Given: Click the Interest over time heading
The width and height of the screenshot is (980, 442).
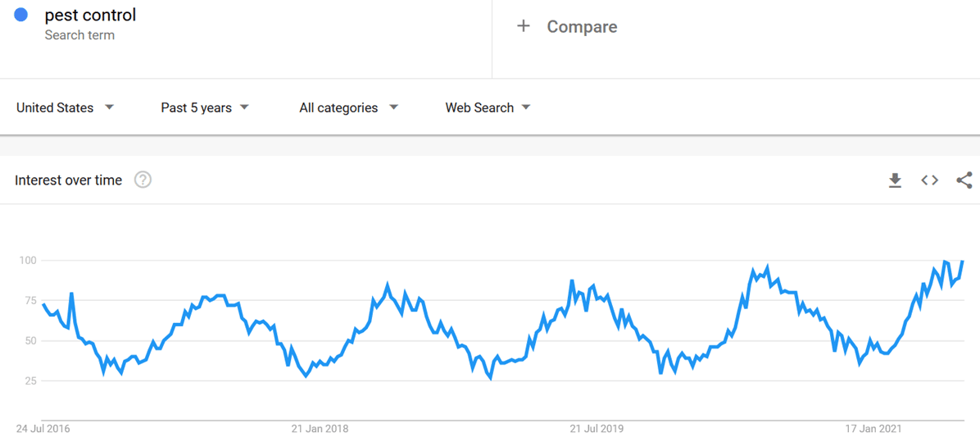Looking at the screenshot, I should [69, 180].
